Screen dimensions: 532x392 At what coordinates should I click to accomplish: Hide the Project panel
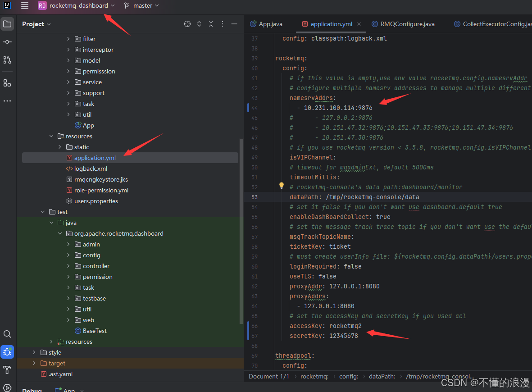234,24
